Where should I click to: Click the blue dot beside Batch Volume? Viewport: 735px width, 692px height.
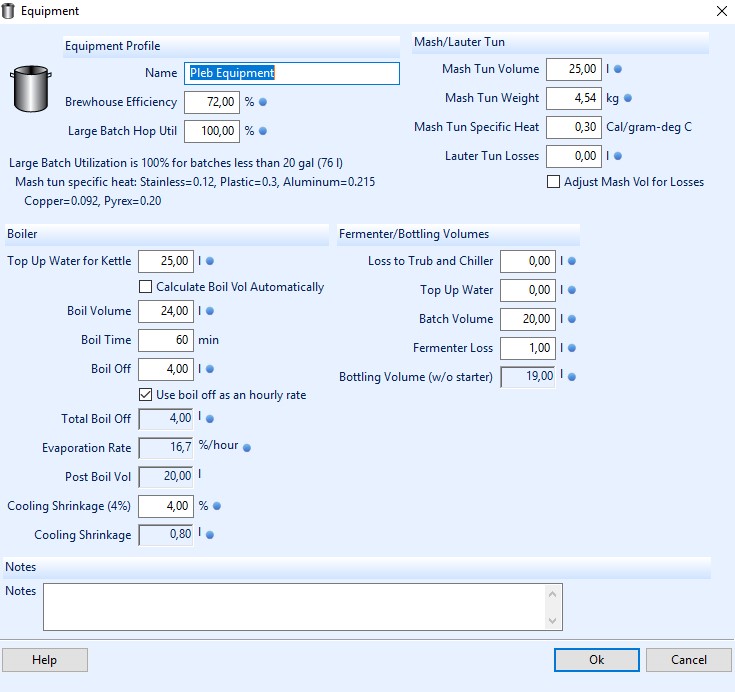572,319
